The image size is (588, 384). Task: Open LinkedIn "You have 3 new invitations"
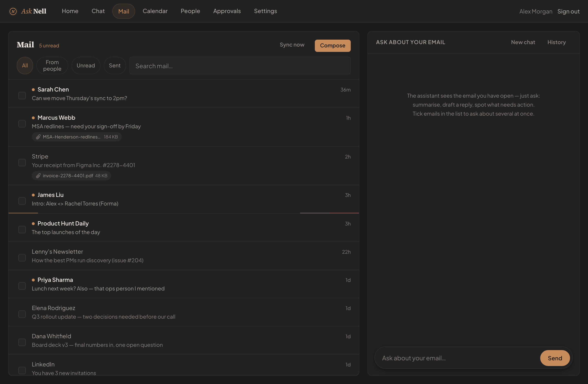pyautogui.click(x=64, y=373)
